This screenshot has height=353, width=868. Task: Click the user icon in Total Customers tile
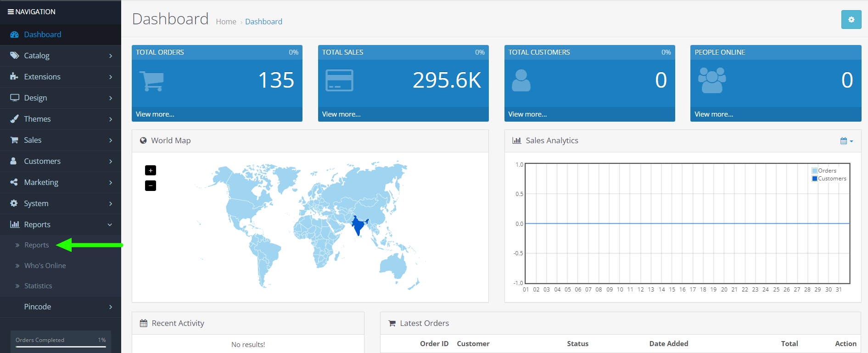(x=521, y=80)
